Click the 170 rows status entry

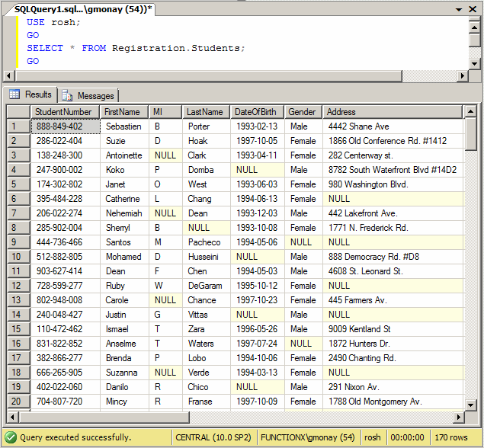coord(451,437)
